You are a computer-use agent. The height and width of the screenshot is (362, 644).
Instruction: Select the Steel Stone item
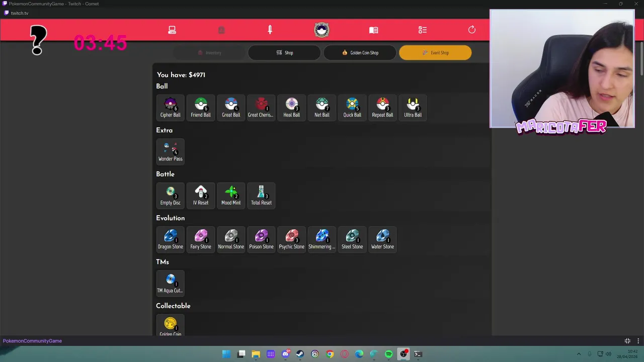(x=352, y=239)
